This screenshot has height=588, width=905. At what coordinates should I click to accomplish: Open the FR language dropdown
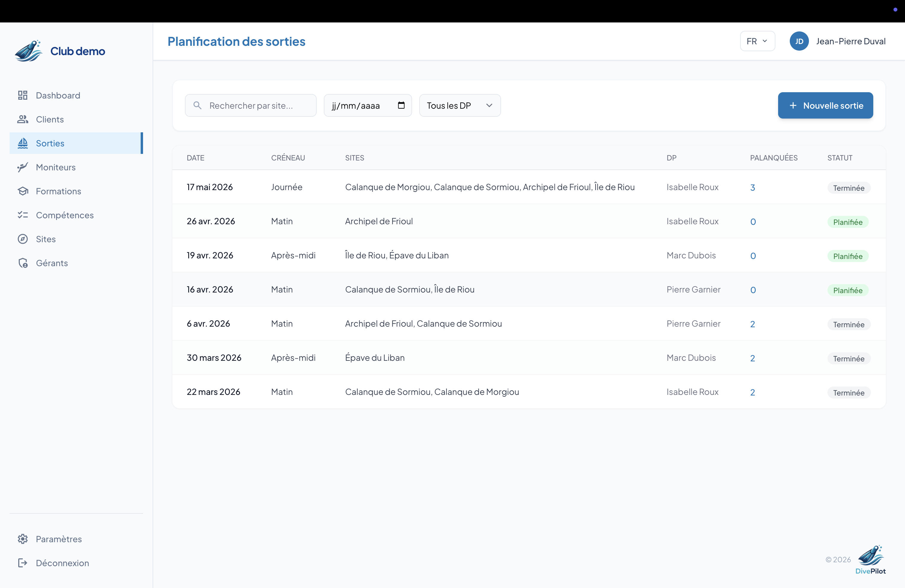click(x=757, y=41)
